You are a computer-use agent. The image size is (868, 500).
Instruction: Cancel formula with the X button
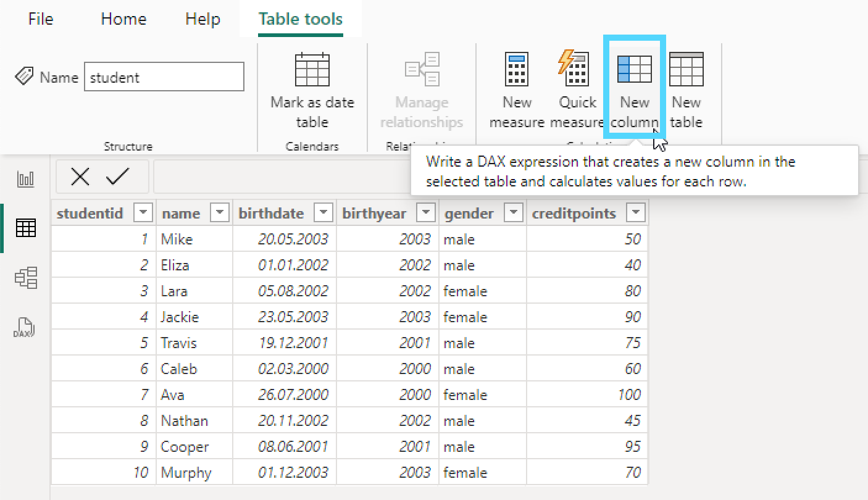80,177
